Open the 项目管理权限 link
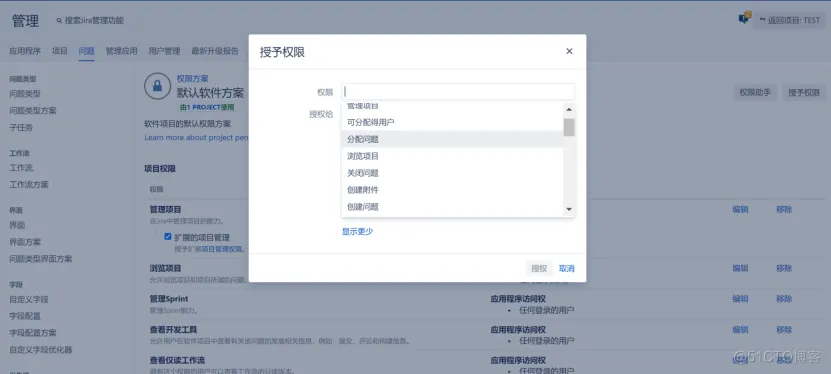This screenshot has height=374, width=831. 221,249
